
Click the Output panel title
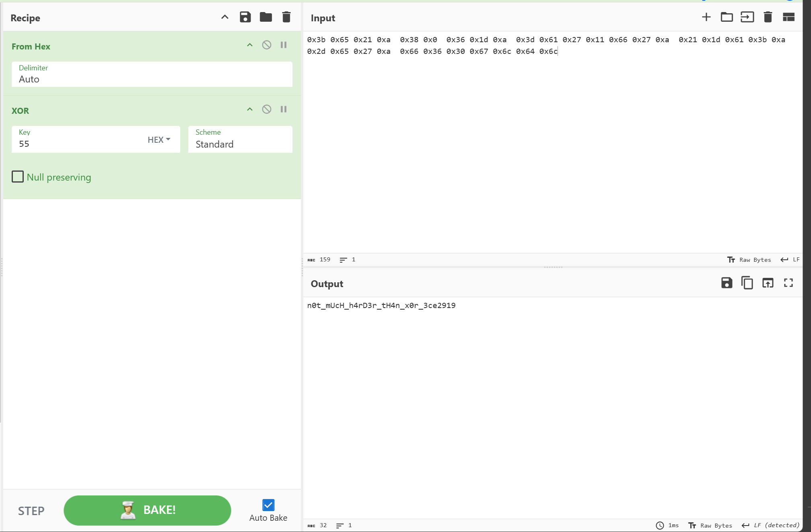coord(327,284)
